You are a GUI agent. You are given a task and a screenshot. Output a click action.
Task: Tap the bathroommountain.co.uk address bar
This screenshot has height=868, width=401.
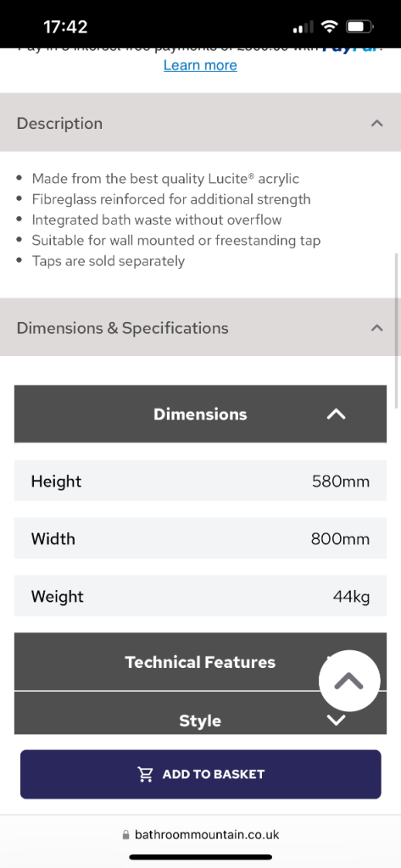point(200,834)
